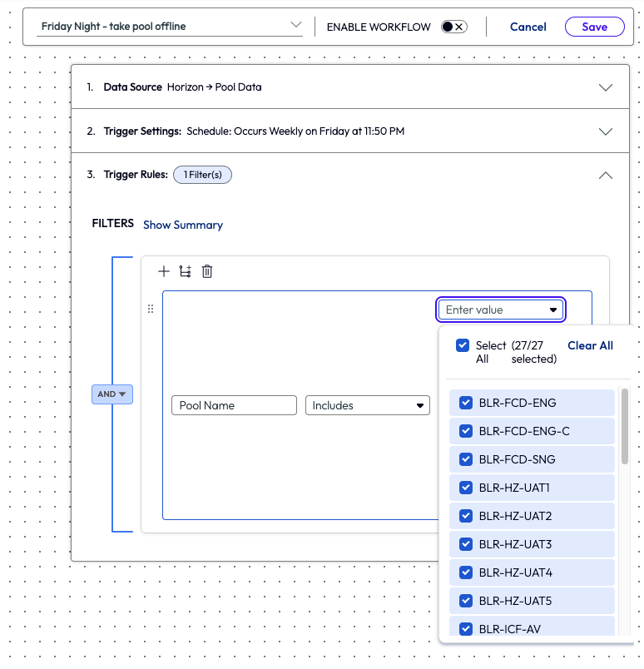Click the pool list scrollbar
644x669 pixels.
coord(625,426)
